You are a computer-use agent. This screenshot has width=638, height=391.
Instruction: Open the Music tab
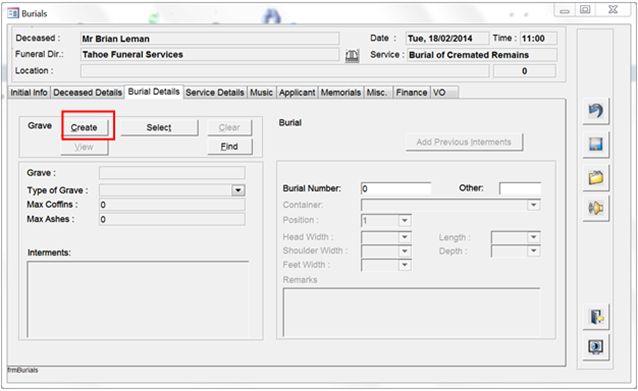[261, 93]
